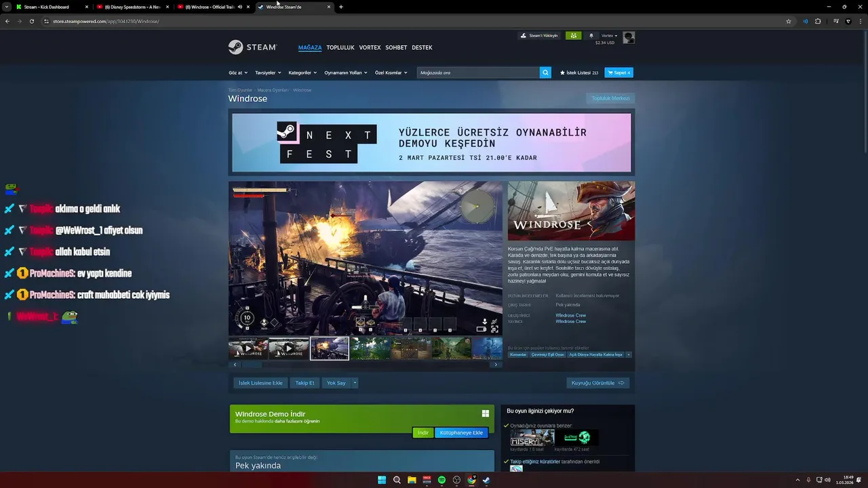Open the notifications bell in the Steam header
This screenshot has height=488, width=868.
click(591, 35)
